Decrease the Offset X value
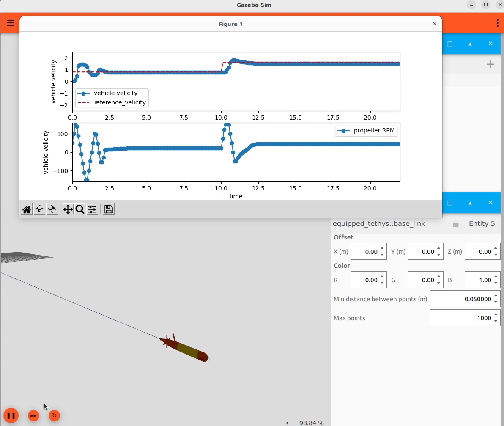The width and height of the screenshot is (504, 426). 382,255
